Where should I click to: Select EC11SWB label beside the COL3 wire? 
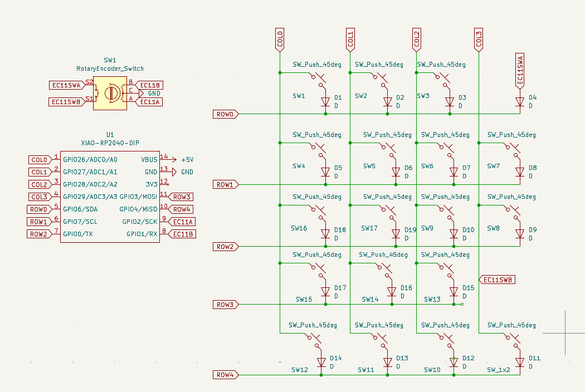click(498, 280)
